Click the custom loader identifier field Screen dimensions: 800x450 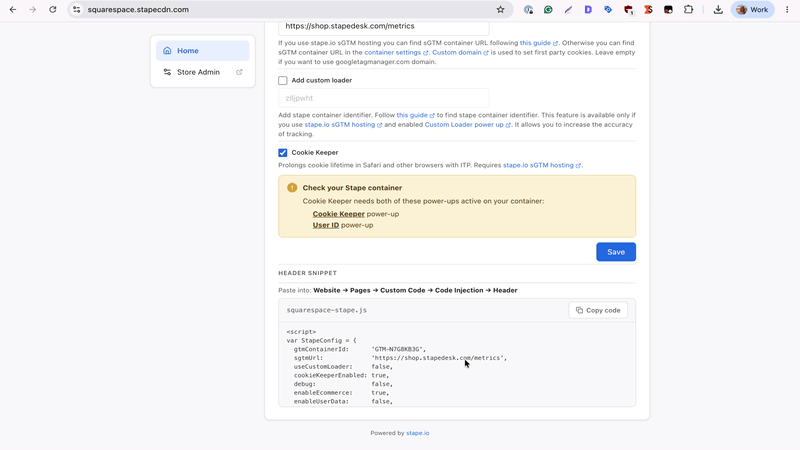click(x=384, y=98)
